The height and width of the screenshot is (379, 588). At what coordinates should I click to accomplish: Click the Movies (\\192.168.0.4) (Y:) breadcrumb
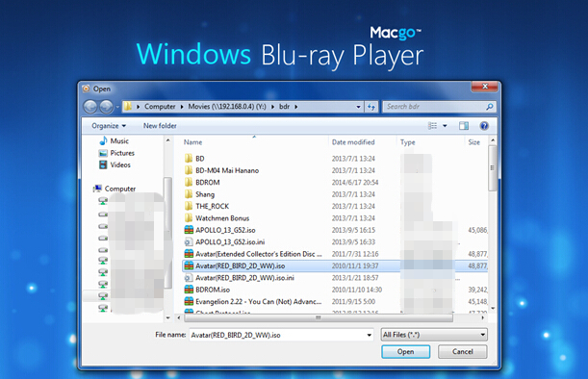(x=227, y=107)
